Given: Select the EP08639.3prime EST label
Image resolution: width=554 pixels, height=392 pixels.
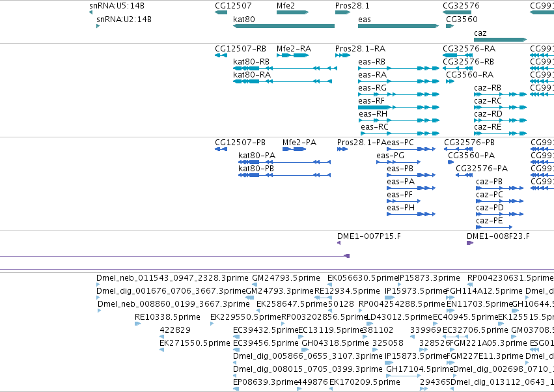Looking at the screenshot, I should click(266, 382).
